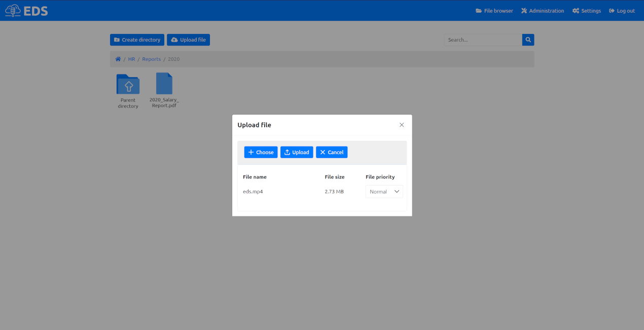Select the 2020_Salary_Report.pdf file icon
This screenshot has height=330, width=644.
(164, 84)
